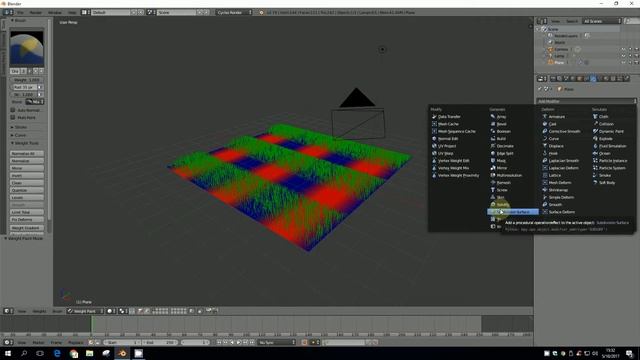The height and width of the screenshot is (360, 640).
Task: Click the Weight Gradient button
Action: (27, 228)
